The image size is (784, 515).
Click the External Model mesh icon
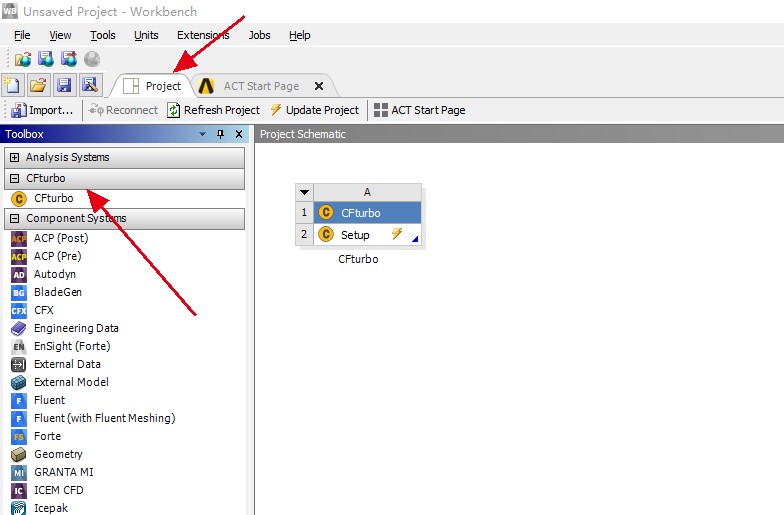[x=18, y=382]
